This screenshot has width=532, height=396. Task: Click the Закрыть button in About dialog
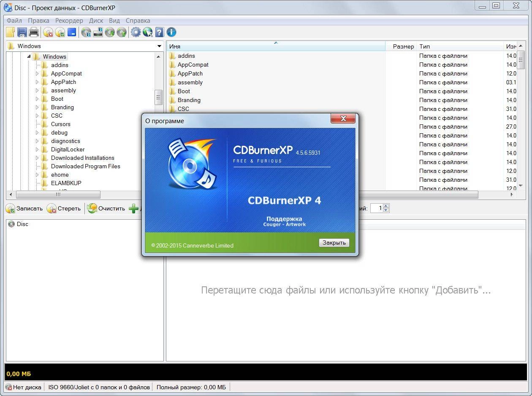click(334, 242)
